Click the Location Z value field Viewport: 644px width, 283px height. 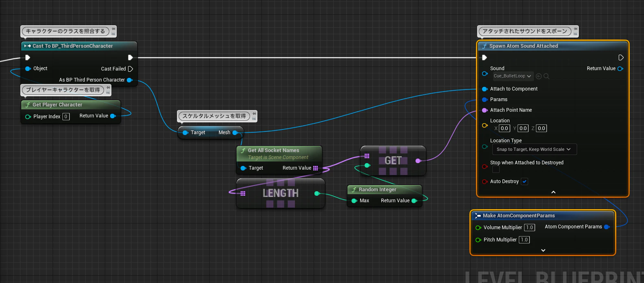542,128
